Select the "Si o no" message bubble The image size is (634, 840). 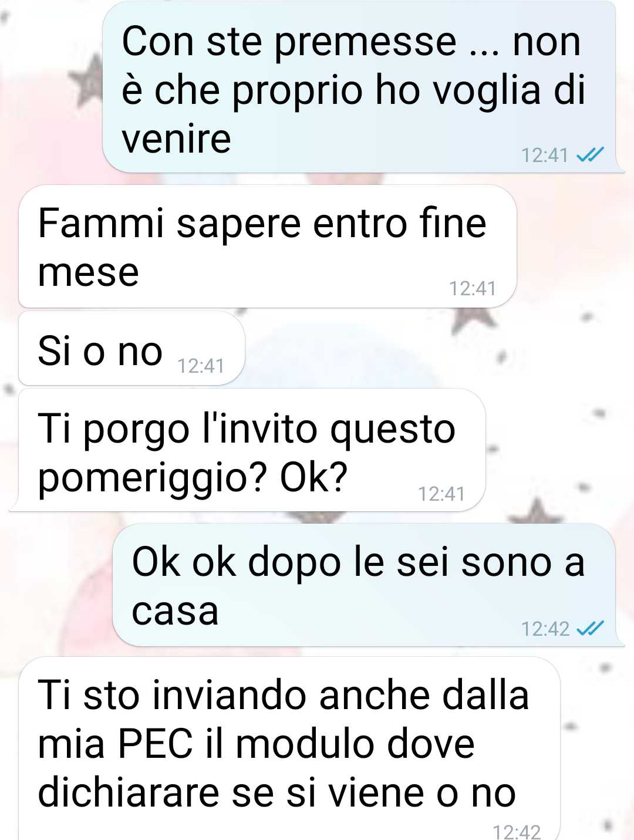coord(132,349)
